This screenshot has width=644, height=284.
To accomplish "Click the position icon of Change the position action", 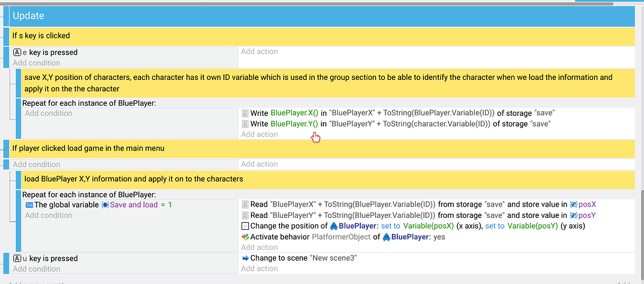I will coord(245,226).
